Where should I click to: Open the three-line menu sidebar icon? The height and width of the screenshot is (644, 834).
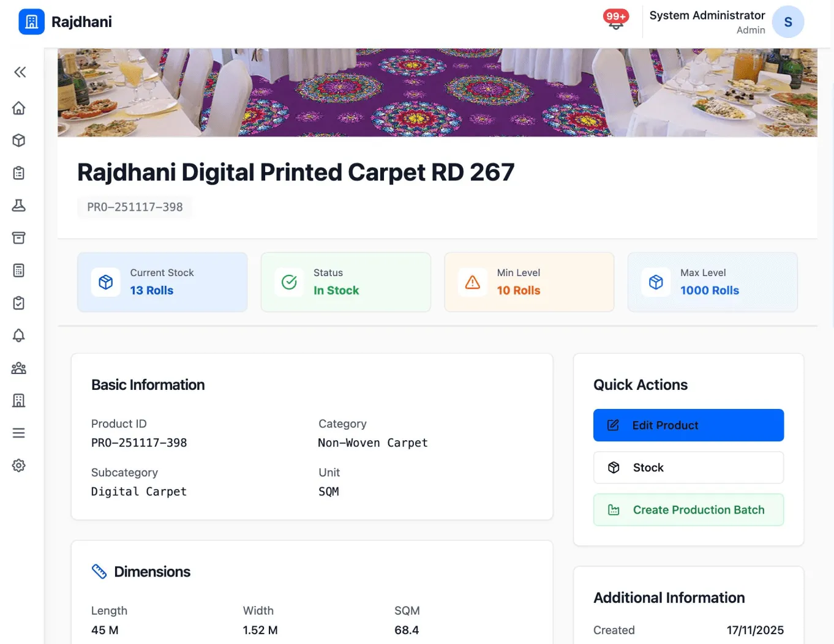click(19, 433)
